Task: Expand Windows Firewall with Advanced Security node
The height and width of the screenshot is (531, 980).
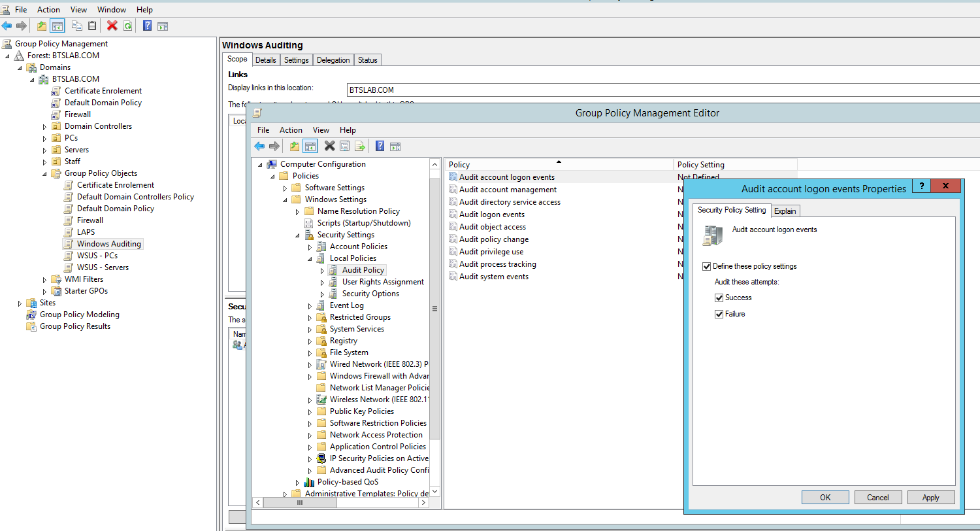Action: (x=310, y=376)
